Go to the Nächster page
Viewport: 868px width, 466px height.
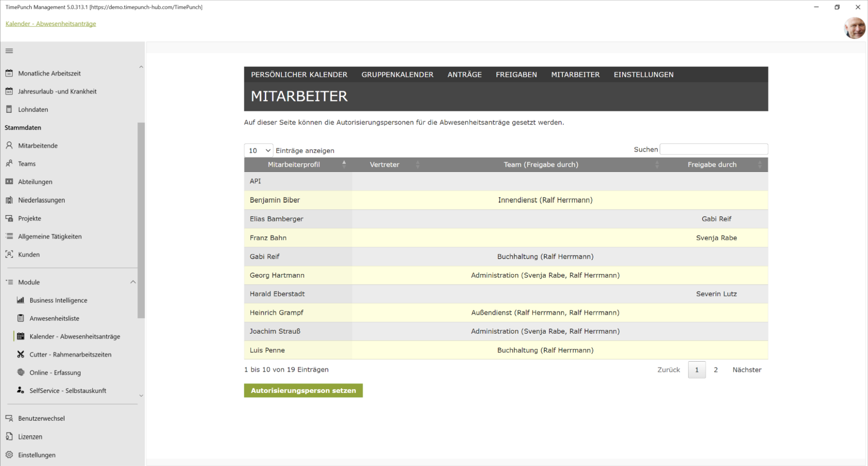[747, 370]
